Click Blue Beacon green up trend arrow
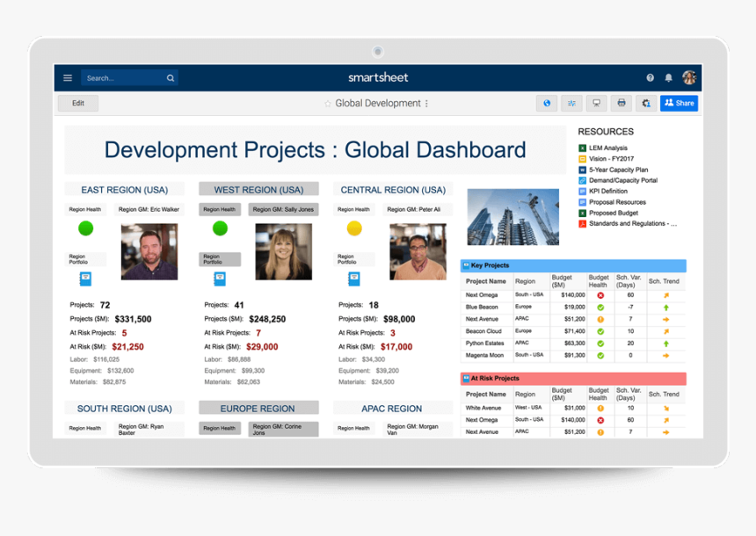This screenshot has height=536, width=756. (x=665, y=307)
